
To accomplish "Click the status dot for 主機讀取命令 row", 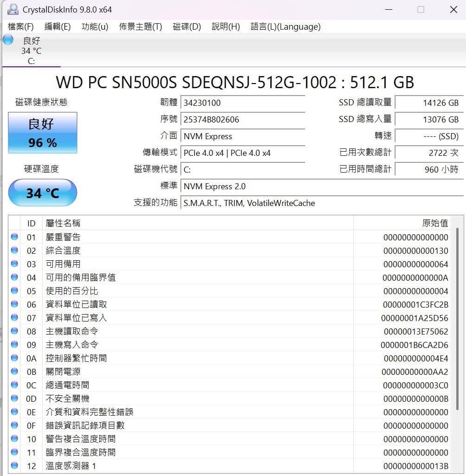I will 14,331.
